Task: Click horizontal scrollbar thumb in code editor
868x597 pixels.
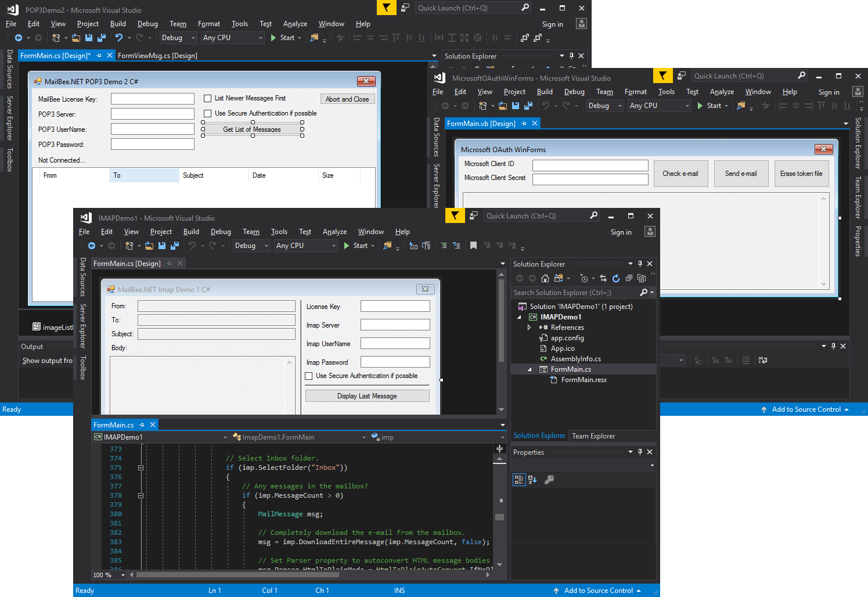Action: click(x=238, y=575)
